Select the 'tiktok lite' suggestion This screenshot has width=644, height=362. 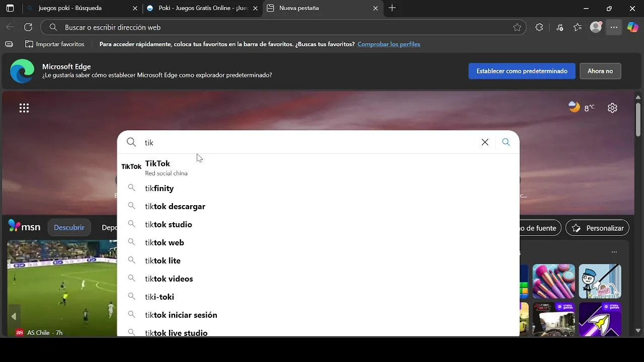[x=318, y=260]
